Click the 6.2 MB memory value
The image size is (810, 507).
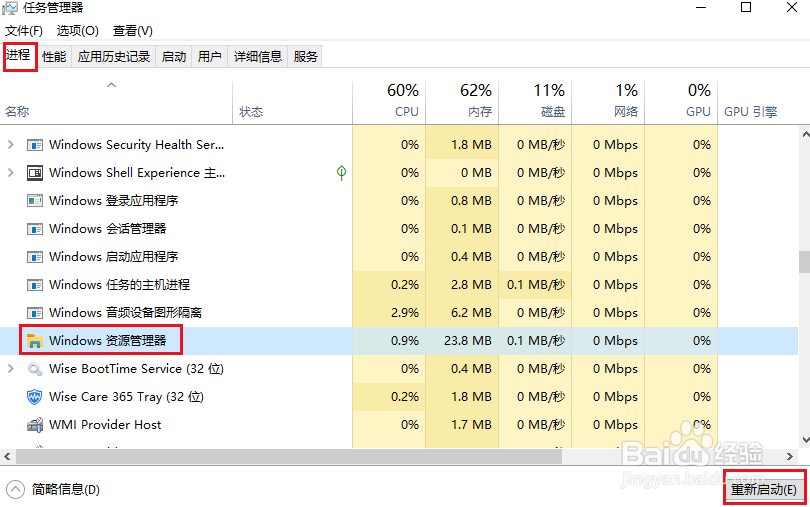[x=471, y=313]
